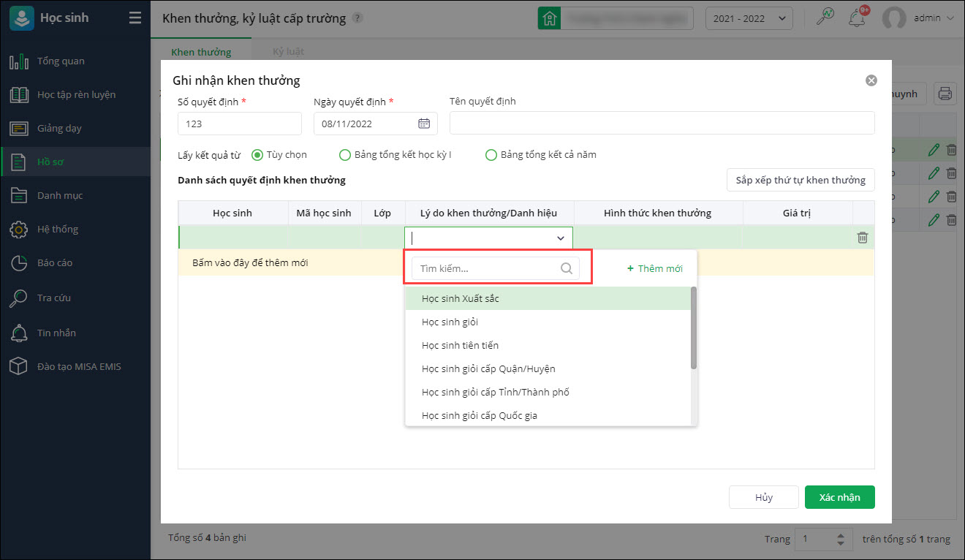Choose Học sinh giỏi cấp Quốc gia
This screenshot has width=965, height=560.
(x=548, y=415)
